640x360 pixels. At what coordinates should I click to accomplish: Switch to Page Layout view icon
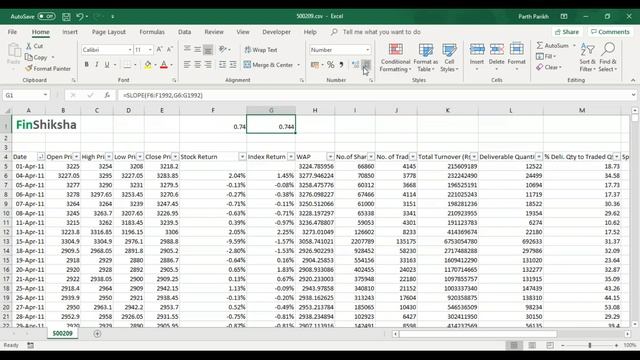click(x=532, y=345)
